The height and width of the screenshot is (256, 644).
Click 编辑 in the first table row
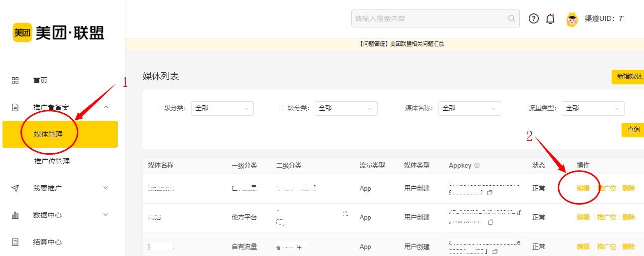[x=583, y=189]
